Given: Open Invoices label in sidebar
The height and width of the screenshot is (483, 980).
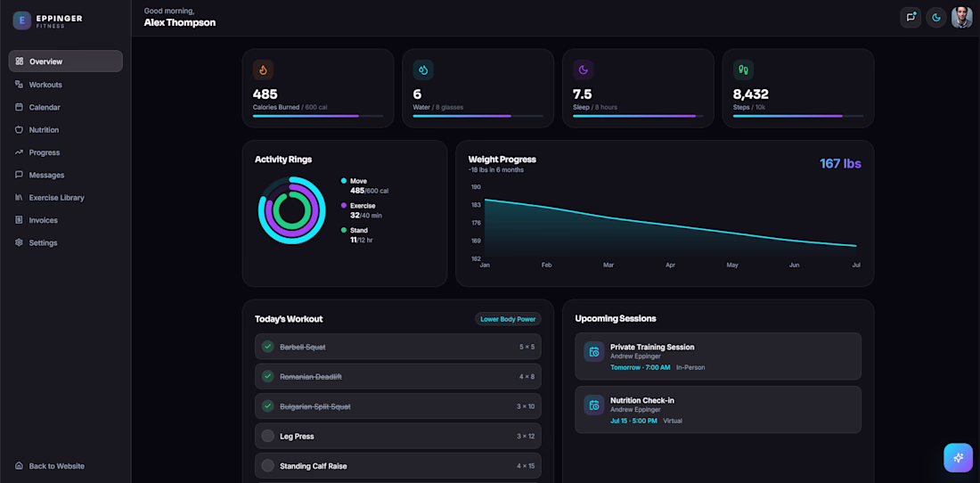Looking at the screenshot, I should (43, 220).
